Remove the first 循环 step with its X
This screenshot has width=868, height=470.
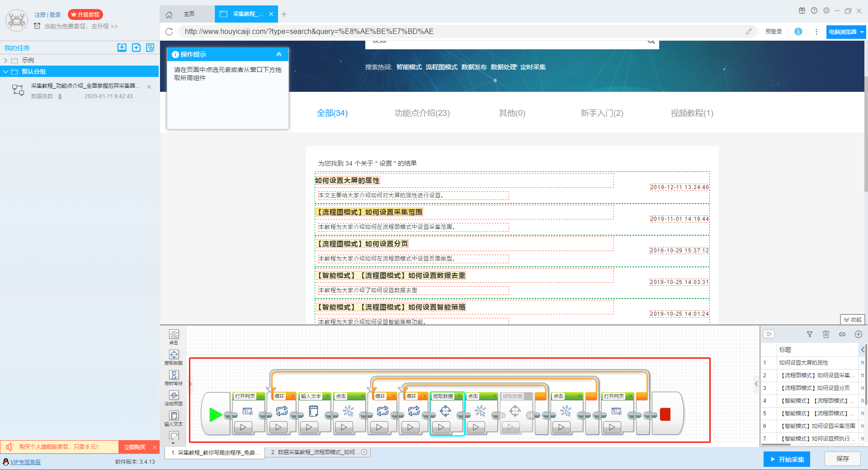point(292,396)
